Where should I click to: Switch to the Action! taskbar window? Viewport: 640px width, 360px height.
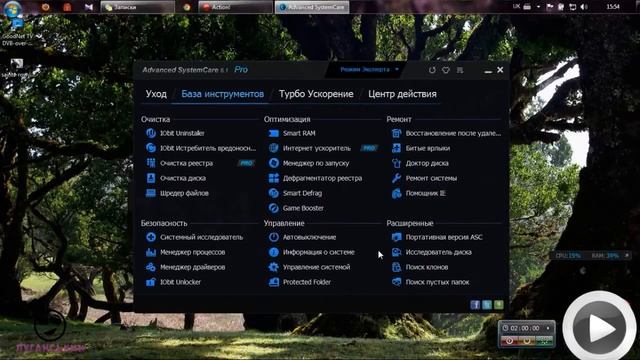tap(235, 7)
